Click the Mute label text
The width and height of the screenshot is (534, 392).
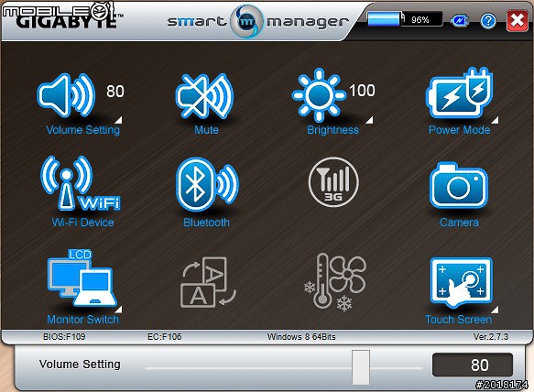206,130
